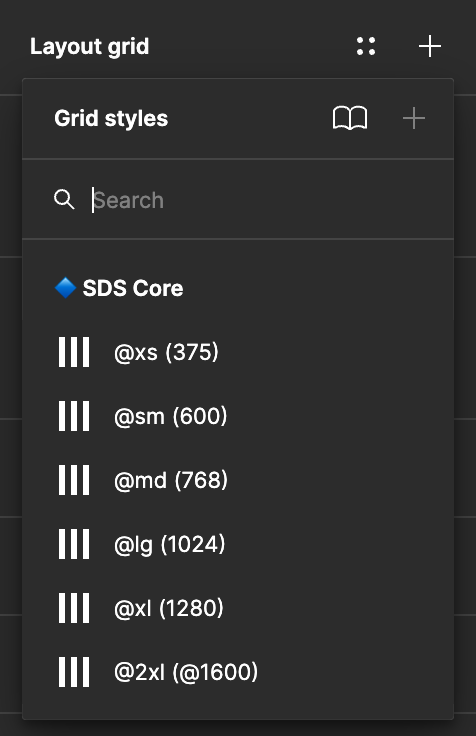The height and width of the screenshot is (736, 476).
Task: Click the columns icon beside @2xl (@1600)
Action: click(74, 672)
